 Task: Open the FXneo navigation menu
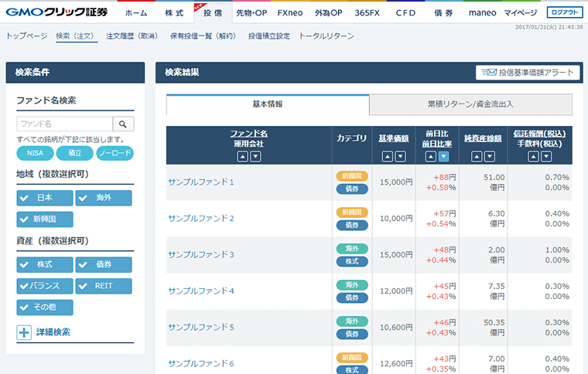pyautogui.click(x=291, y=13)
